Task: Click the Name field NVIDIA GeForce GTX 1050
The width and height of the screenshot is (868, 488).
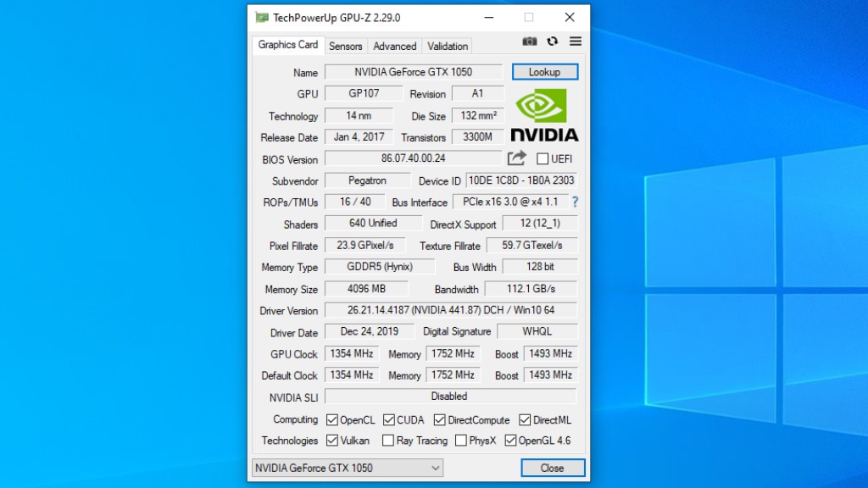Action: [414, 72]
